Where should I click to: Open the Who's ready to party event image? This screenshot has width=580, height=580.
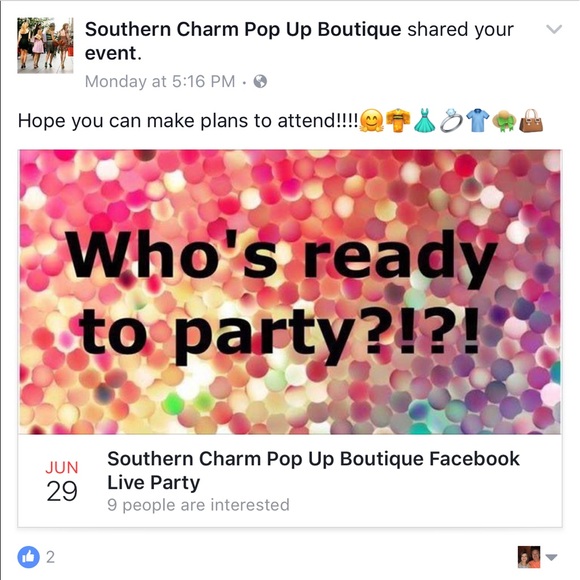(x=290, y=292)
